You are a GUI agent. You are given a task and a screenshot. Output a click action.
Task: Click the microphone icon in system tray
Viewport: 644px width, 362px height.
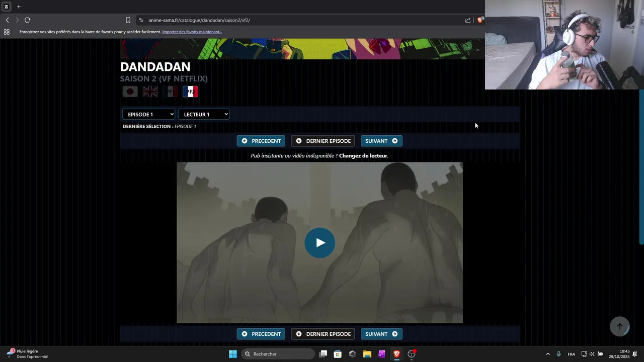point(558,354)
